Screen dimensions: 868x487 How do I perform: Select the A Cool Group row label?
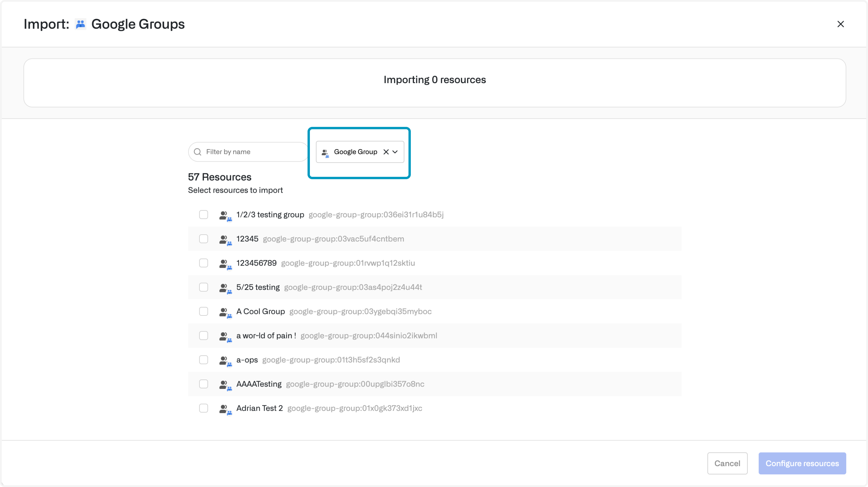261,311
